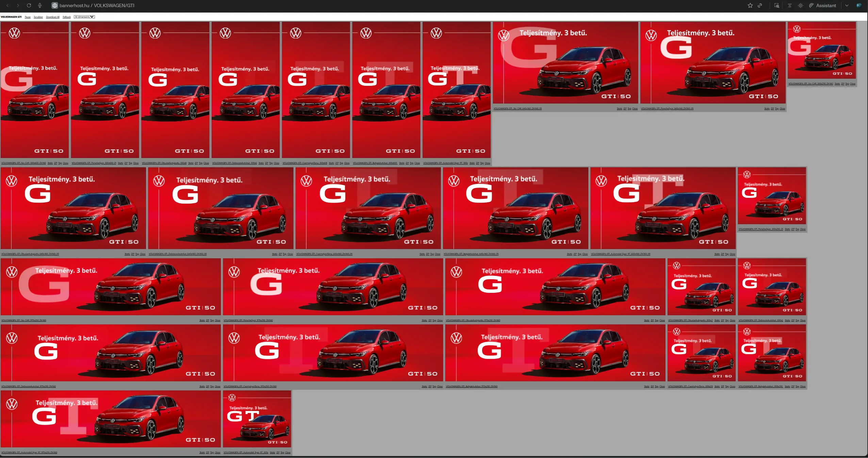Viewport: 868px width, 458px height.
Task: Open the All dimensions dropdown
Action: point(84,17)
